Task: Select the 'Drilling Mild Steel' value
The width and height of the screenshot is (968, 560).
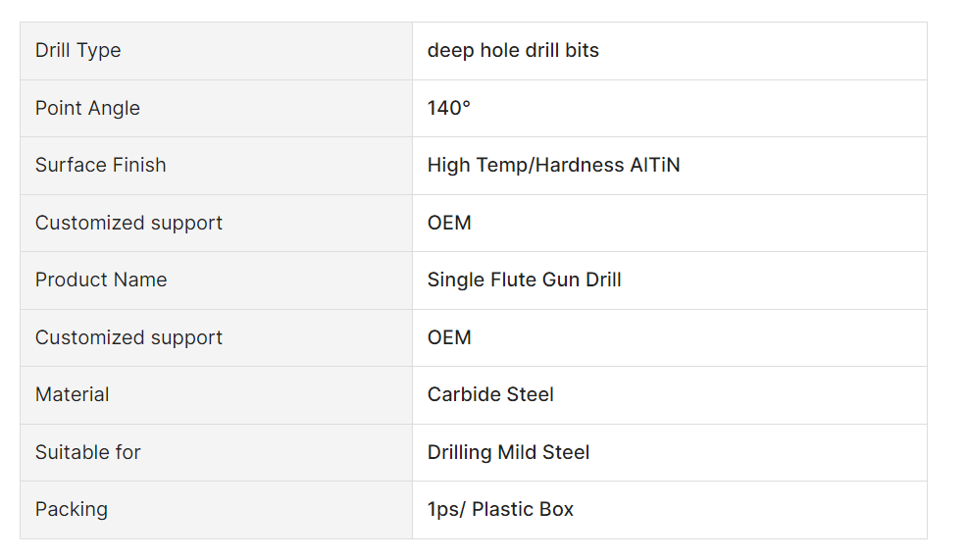Action: click(508, 452)
